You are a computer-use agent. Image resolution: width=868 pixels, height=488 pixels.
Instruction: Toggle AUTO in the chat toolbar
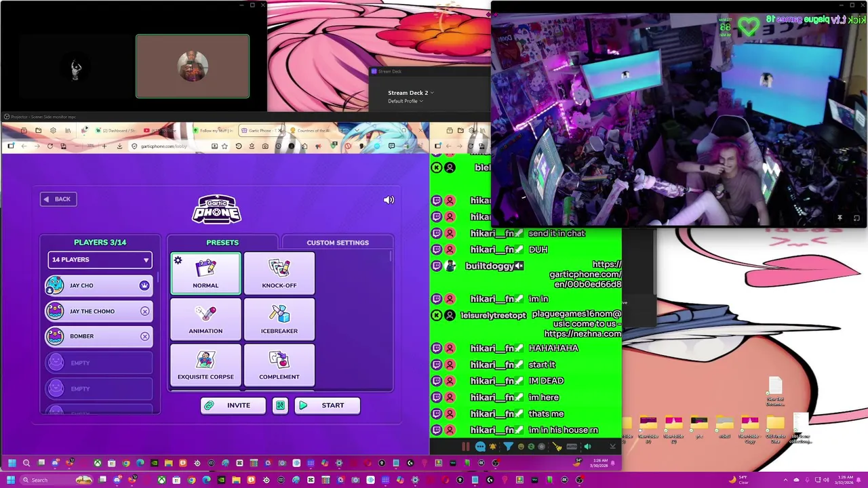572,447
